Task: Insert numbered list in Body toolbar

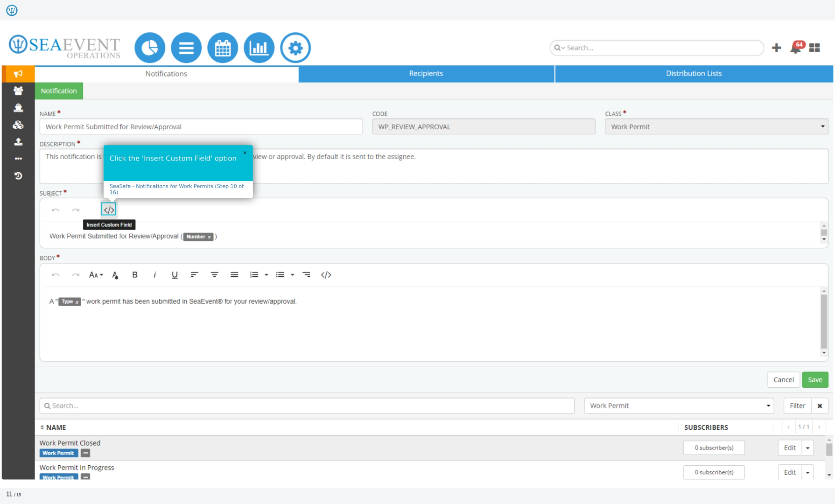Action: click(254, 275)
